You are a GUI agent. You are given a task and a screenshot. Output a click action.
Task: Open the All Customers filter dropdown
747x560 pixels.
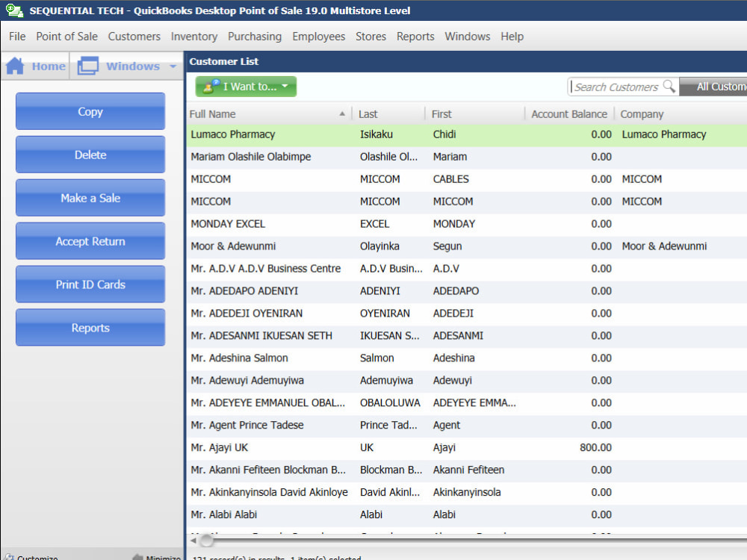click(x=713, y=87)
